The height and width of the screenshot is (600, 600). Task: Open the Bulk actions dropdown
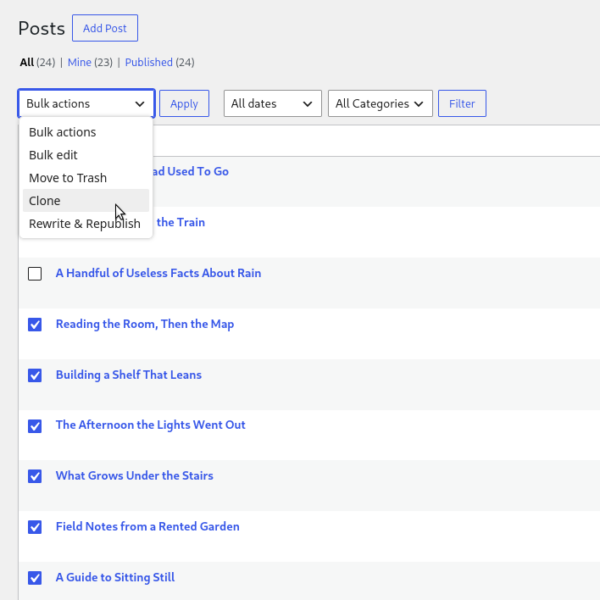click(86, 103)
